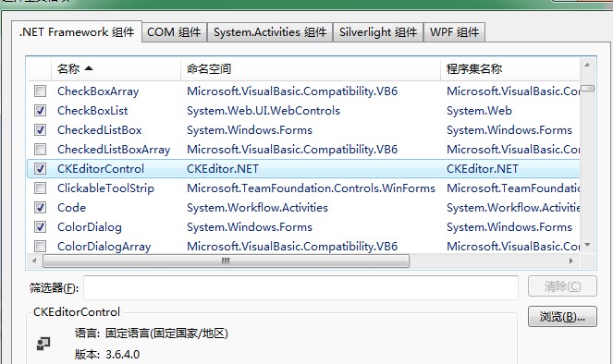Sort by 命名空间 column header
This screenshot has height=364, width=613.
click(x=311, y=69)
